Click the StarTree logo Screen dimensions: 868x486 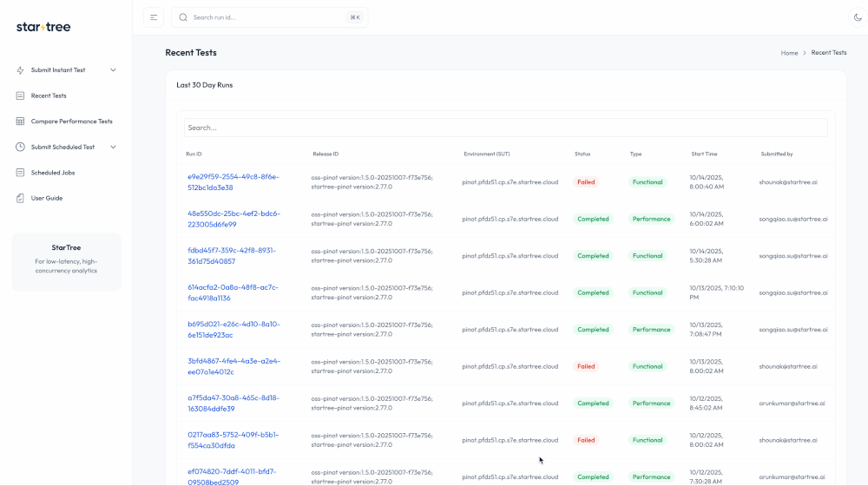(43, 27)
